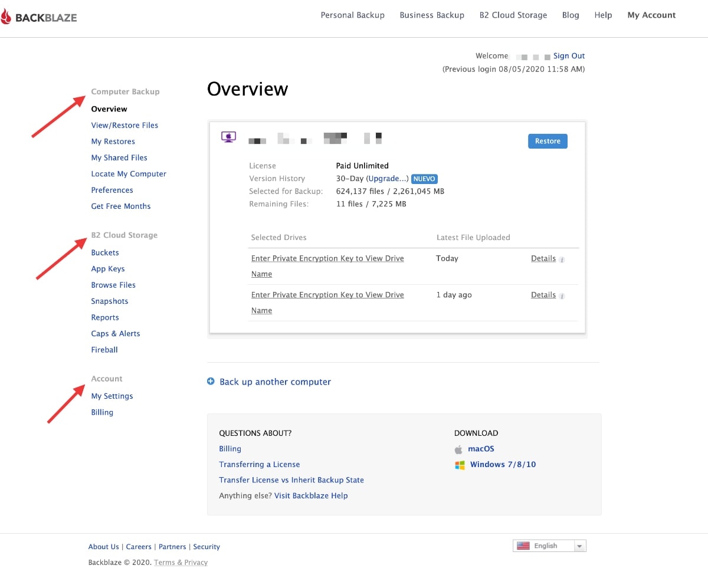
Task: Open App Keys in sidebar
Action: pos(108,269)
